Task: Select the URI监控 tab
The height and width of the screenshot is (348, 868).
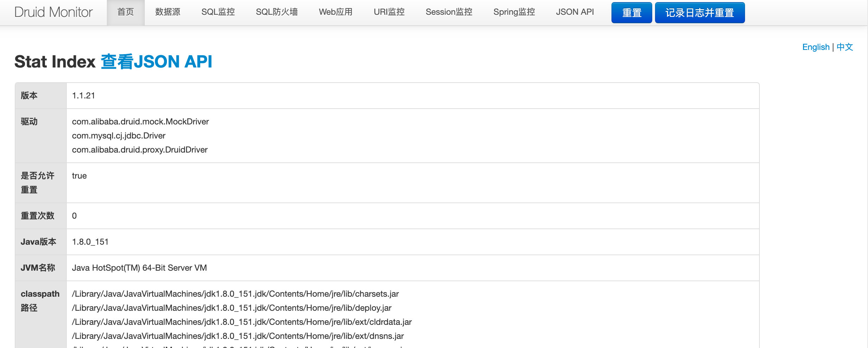Action: [389, 12]
